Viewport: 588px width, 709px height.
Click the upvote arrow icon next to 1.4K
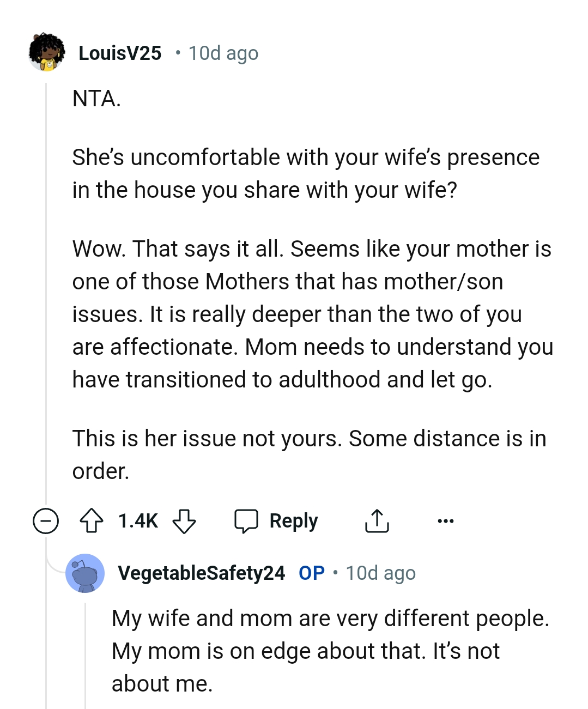coord(93,520)
